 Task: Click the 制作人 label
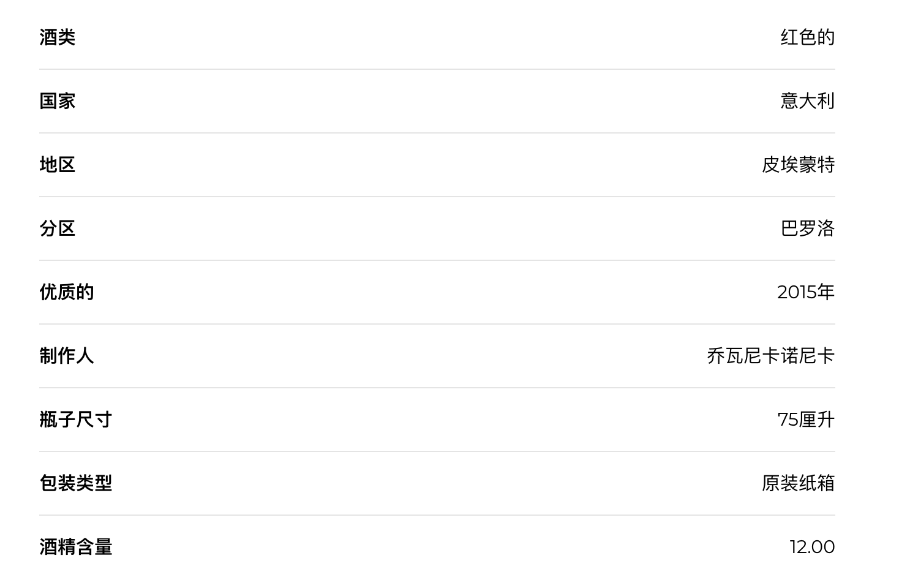click(67, 356)
